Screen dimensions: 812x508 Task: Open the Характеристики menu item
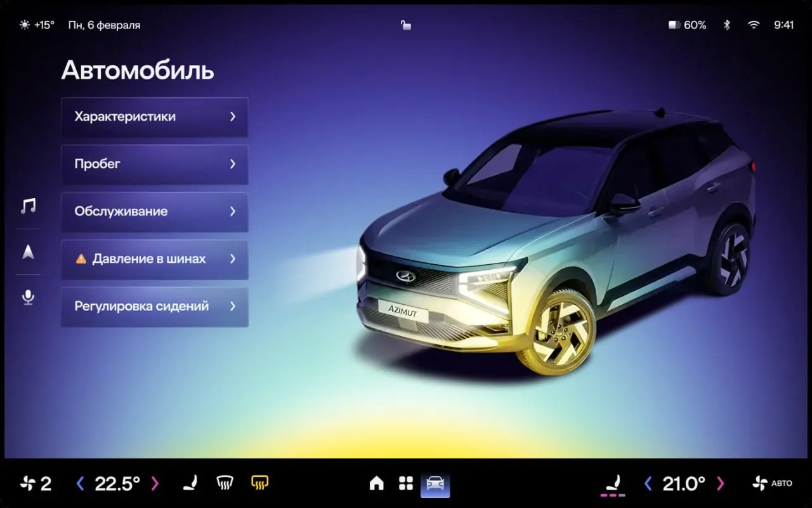pos(155,117)
